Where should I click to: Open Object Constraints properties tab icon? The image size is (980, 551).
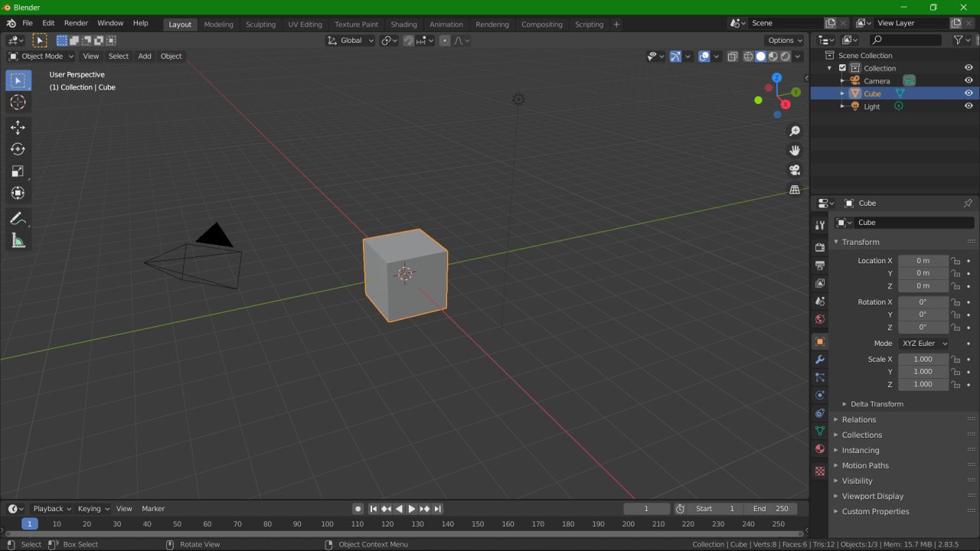point(820,413)
